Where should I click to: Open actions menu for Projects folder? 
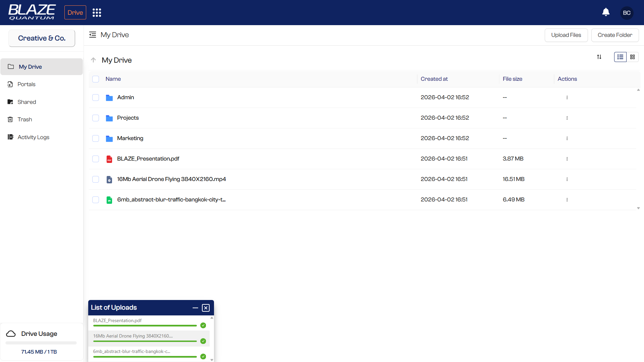567,118
